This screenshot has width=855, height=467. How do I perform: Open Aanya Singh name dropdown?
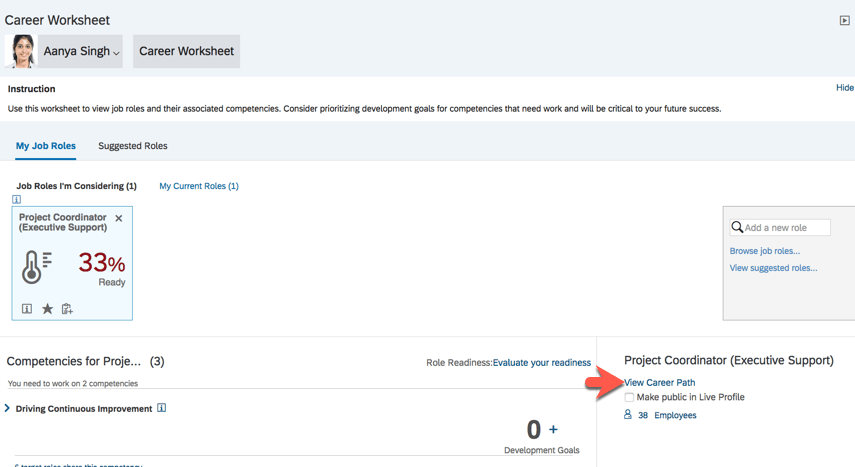(x=81, y=52)
